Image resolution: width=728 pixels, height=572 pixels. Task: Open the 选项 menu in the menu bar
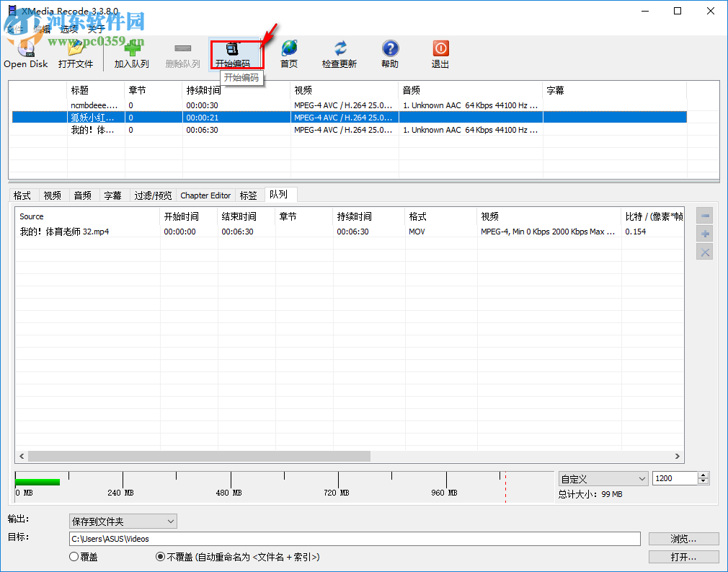68,29
